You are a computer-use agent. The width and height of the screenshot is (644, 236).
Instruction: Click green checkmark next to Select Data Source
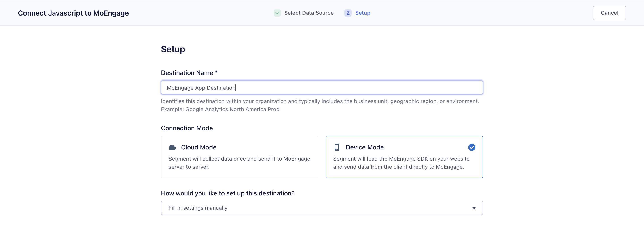point(277,13)
